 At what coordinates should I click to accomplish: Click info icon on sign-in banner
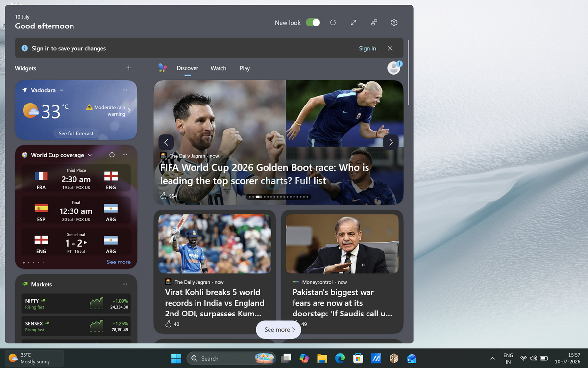click(x=24, y=48)
